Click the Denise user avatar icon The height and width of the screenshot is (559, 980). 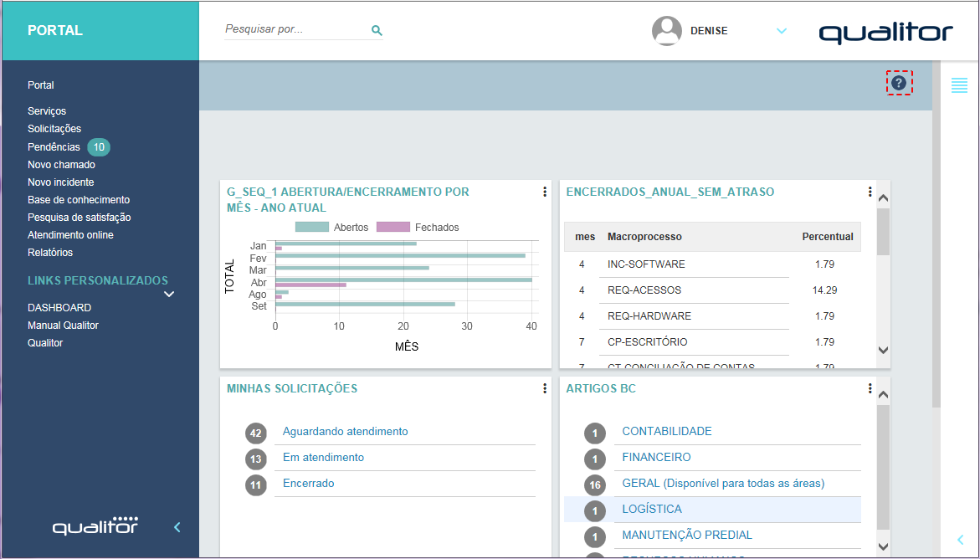tap(666, 31)
